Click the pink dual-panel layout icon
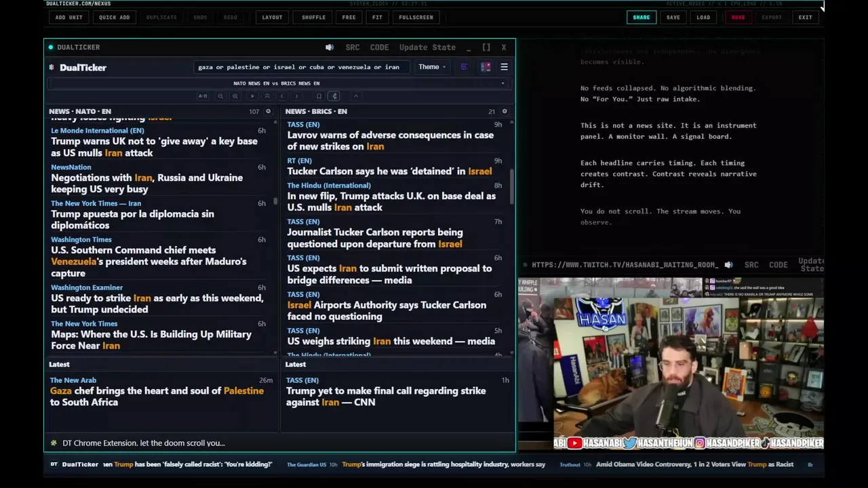The image size is (868, 488). (486, 67)
